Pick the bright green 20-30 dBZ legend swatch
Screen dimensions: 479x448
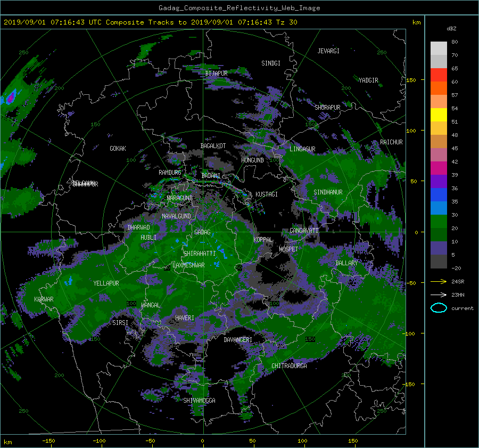[x=439, y=222]
